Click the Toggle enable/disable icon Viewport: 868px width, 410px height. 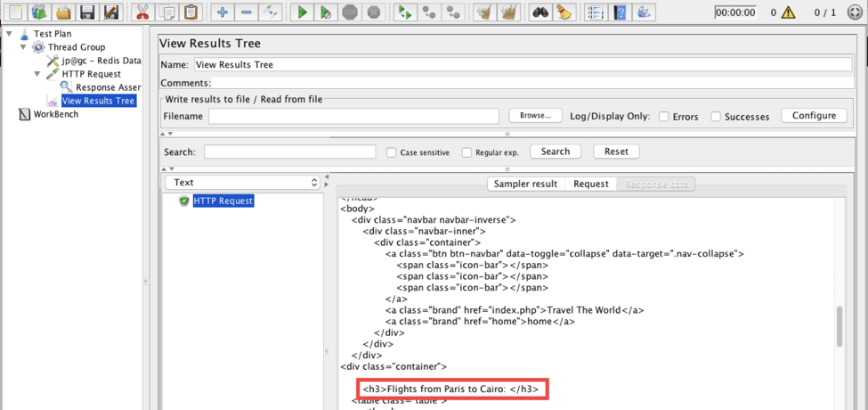click(x=271, y=11)
